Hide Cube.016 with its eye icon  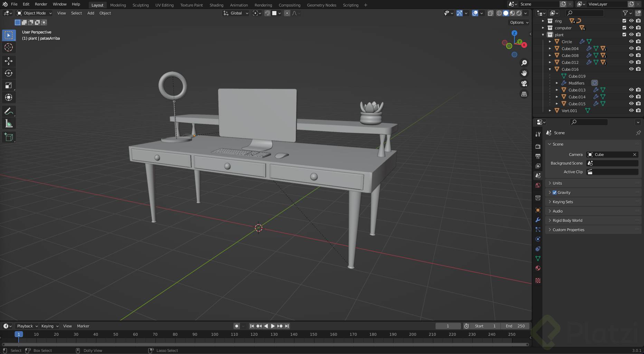coord(631,69)
